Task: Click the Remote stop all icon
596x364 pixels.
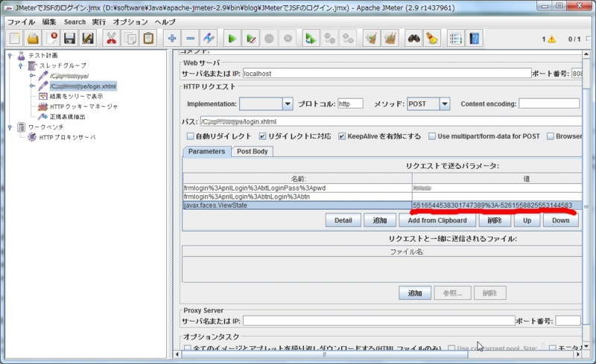Action: point(329,39)
